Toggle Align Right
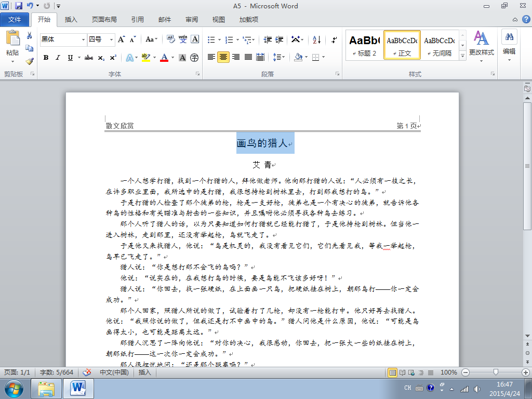The image size is (532, 399). click(x=236, y=57)
